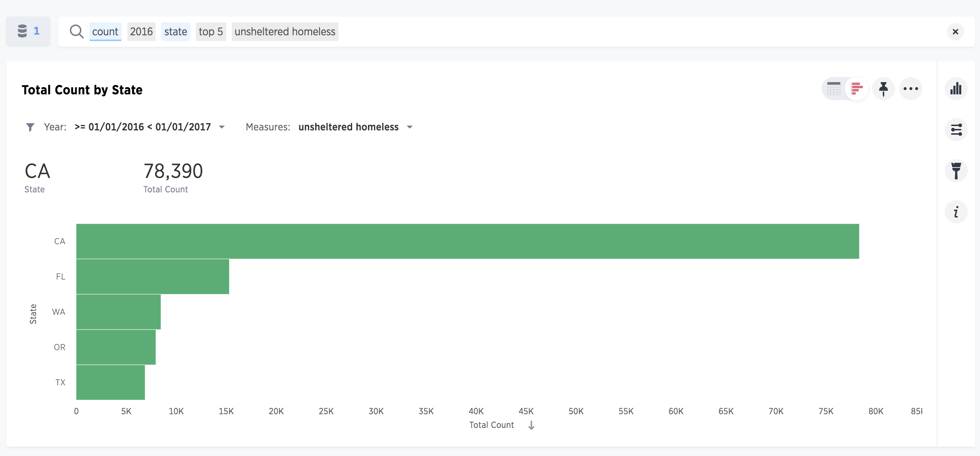The width and height of the screenshot is (980, 456).
Task: Select the 'count' search token
Action: pos(105,32)
